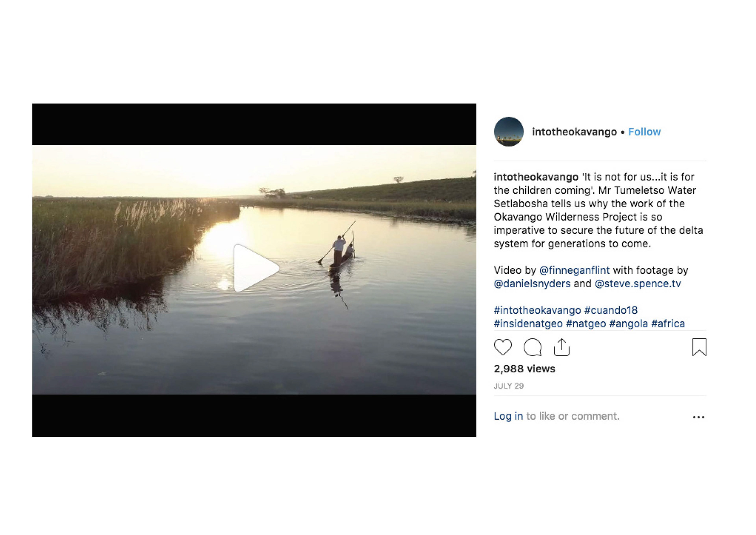Save post with bookmark icon
The image size is (756, 535).
(699, 347)
